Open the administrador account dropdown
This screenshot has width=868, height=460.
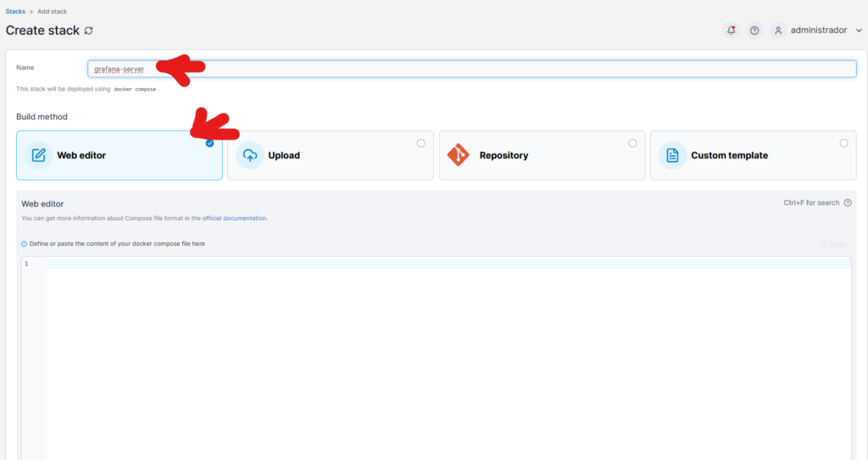[818, 30]
